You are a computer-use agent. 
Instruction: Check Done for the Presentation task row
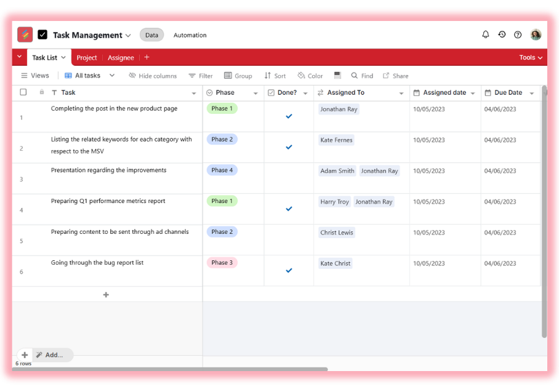(289, 178)
